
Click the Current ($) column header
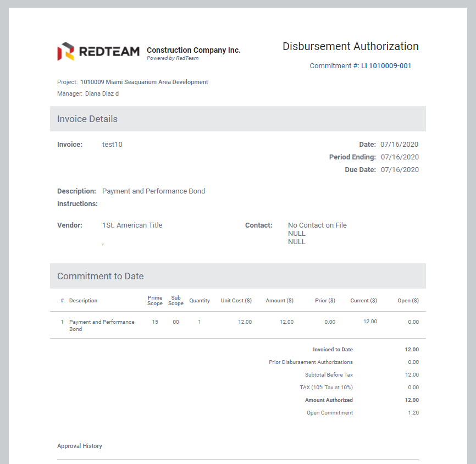(x=363, y=301)
